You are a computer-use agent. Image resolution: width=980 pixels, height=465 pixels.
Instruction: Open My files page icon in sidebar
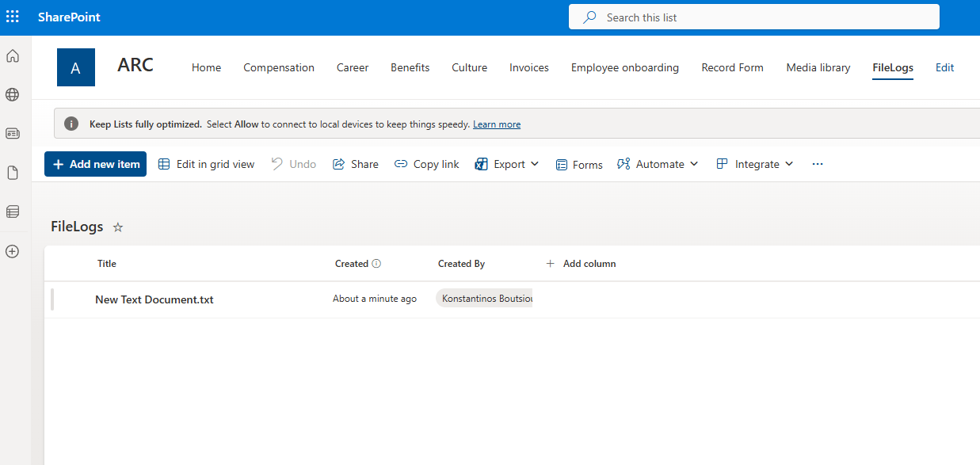coord(13,173)
